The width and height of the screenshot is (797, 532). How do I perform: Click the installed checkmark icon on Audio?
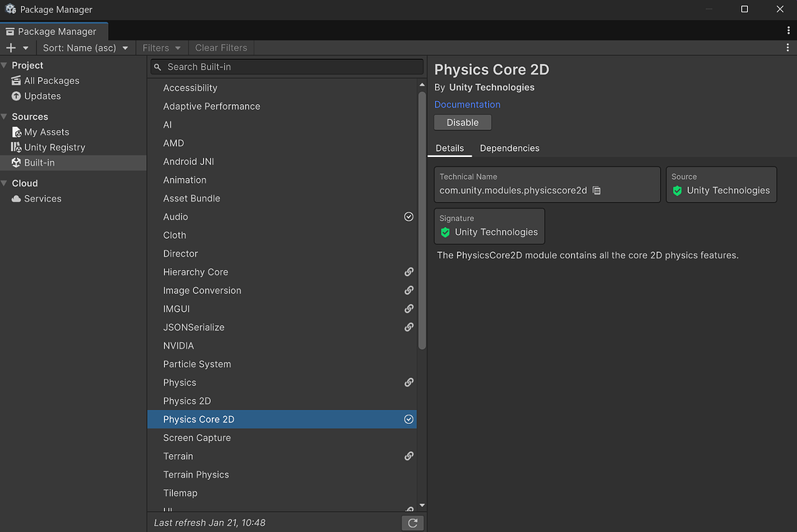pos(409,217)
